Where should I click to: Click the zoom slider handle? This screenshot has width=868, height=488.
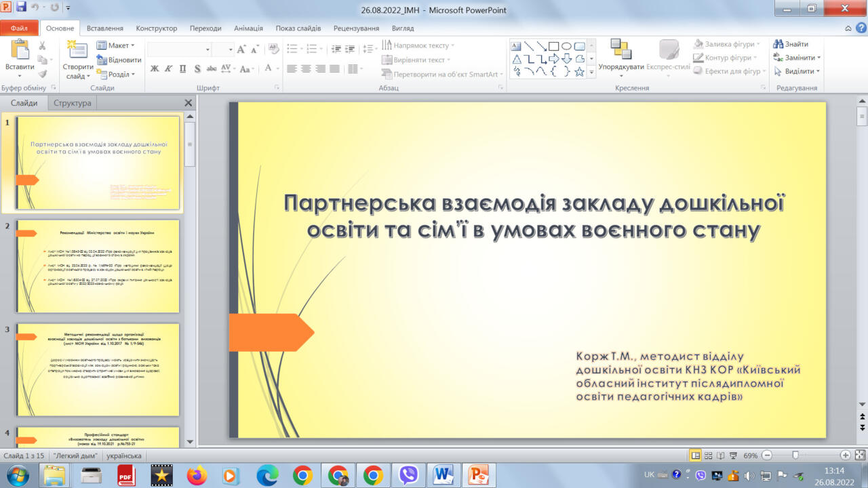pyautogui.click(x=795, y=455)
